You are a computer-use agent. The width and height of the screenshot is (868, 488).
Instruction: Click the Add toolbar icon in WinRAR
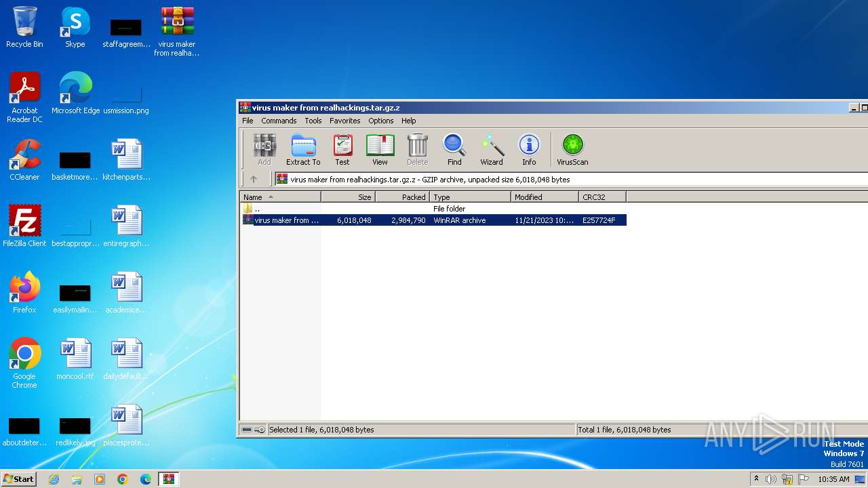click(264, 149)
